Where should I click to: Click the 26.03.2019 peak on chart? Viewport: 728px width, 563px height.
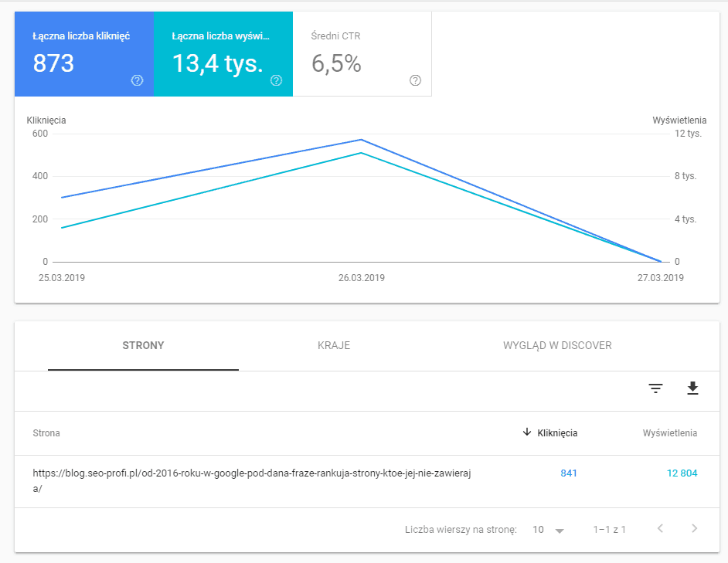[x=362, y=141]
